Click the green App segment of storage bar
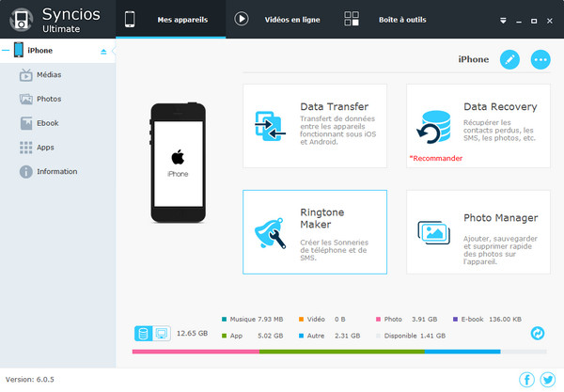This screenshot has width=564, height=392. click(x=339, y=352)
